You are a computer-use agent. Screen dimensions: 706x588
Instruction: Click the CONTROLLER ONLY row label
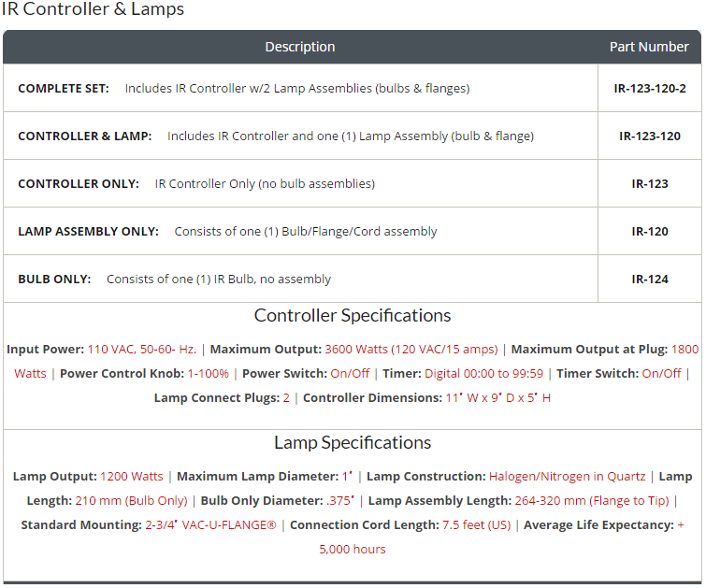point(79,184)
